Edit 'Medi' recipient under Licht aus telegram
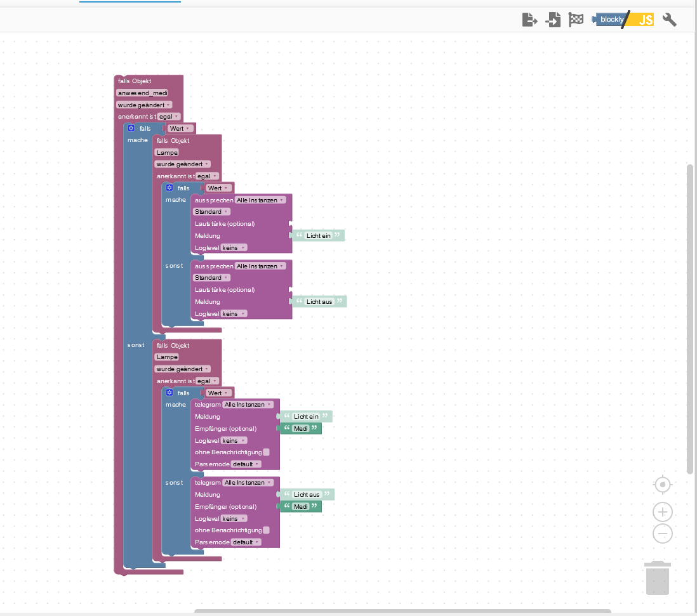The image size is (697, 616). pyautogui.click(x=301, y=507)
